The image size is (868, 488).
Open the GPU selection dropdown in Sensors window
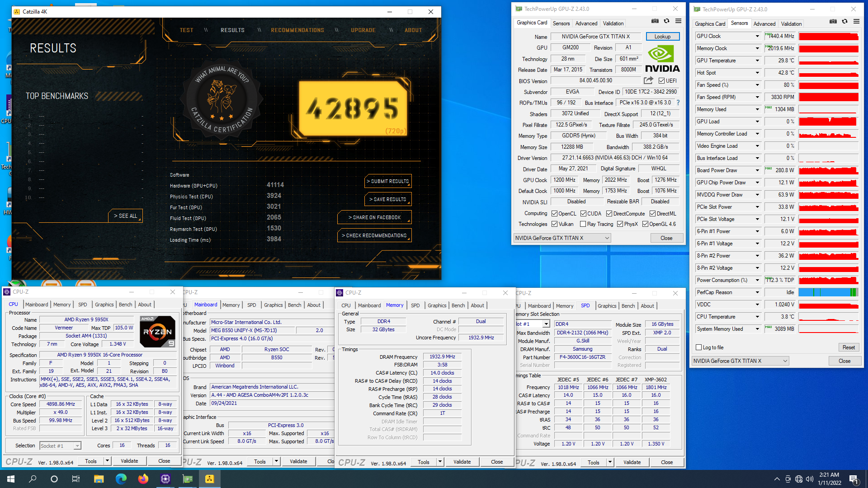pos(741,361)
